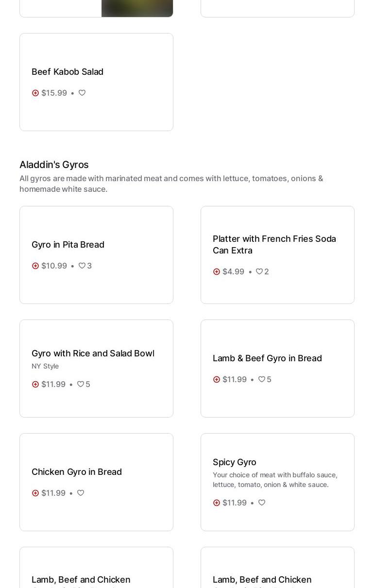This screenshot has height=588, width=374.
Task: Open Spicy Gyro item details
Action: (235, 462)
